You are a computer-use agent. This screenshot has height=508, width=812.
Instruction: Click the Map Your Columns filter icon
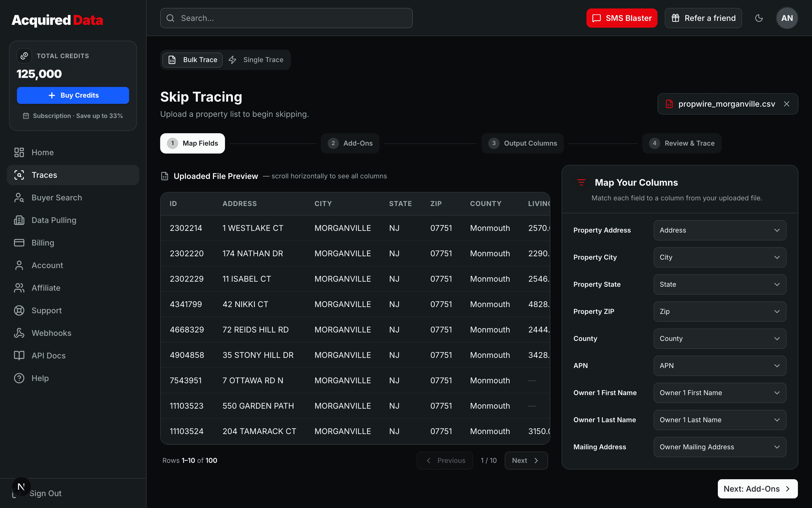pos(581,182)
